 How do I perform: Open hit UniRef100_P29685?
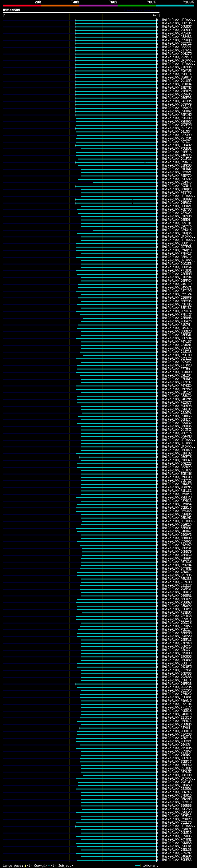tap(176, 94)
